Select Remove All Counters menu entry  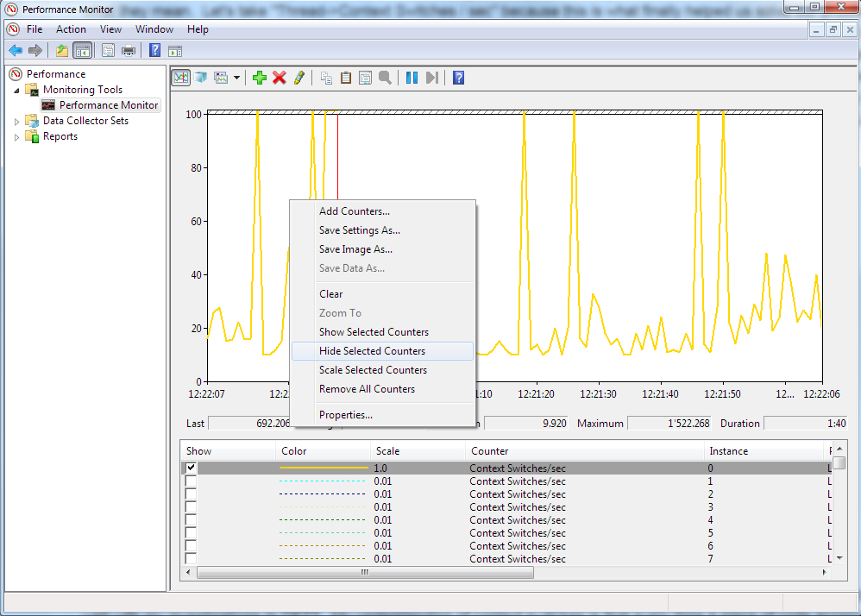tap(383, 389)
